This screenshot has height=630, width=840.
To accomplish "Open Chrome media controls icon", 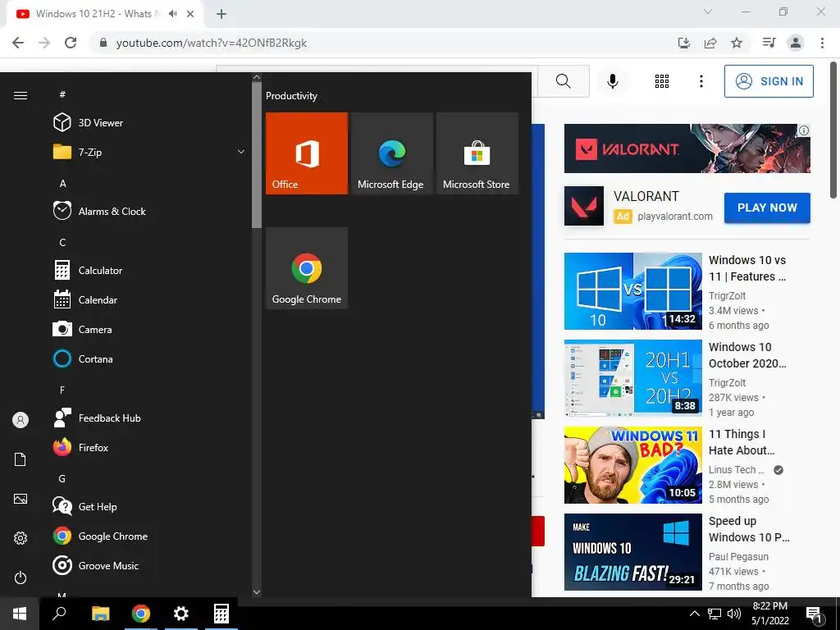I will pos(769,43).
